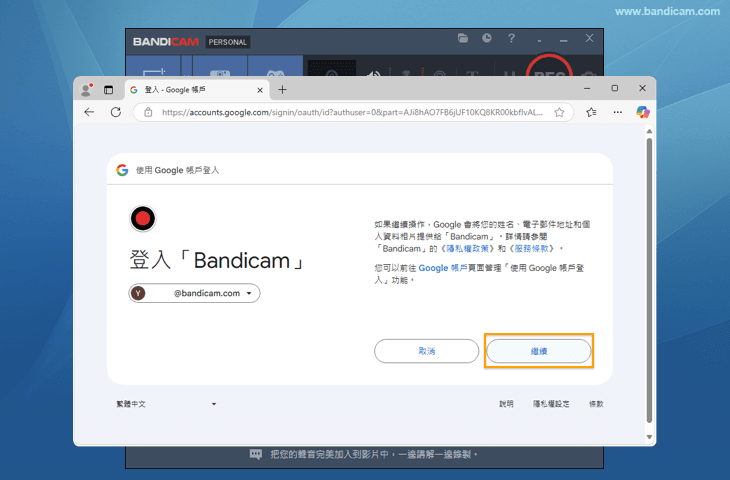
Task: Click the scrollbar up arrow
Action: 649,132
